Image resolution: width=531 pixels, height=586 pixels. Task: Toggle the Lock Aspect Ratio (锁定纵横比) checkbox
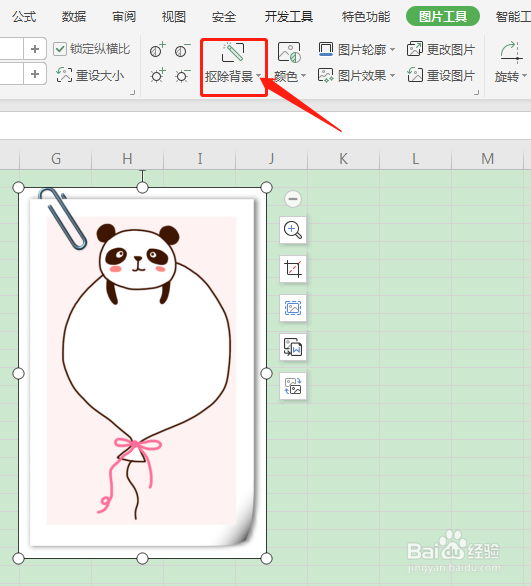pyautogui.click(x=60, y=49)
